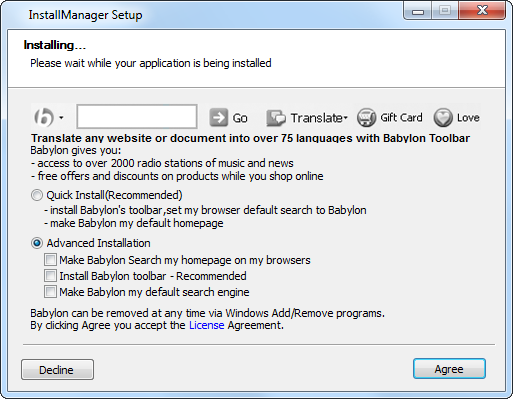Click the Decline button
The height and width of the screenshot is (399, 513).
(x=57, y=370)
